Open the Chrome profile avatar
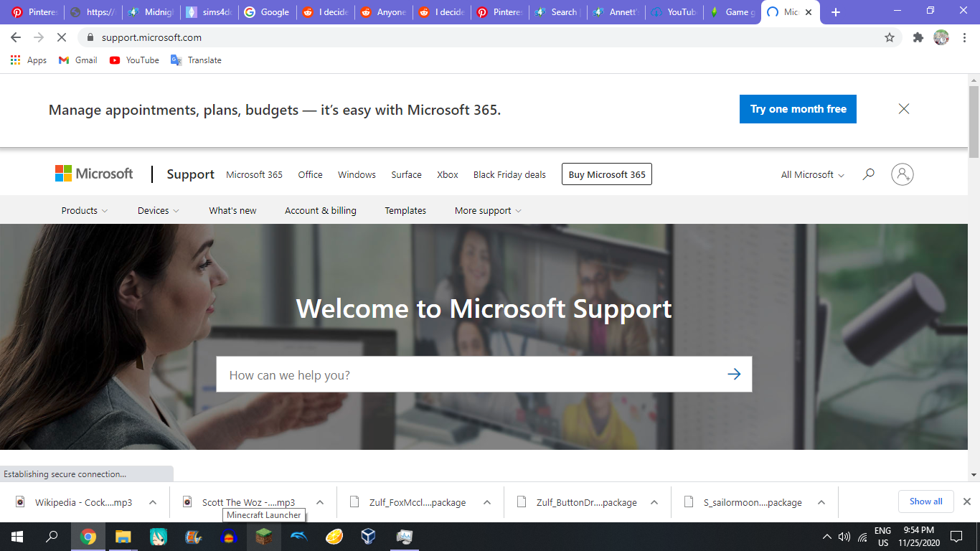 click(x=941, y=37)
